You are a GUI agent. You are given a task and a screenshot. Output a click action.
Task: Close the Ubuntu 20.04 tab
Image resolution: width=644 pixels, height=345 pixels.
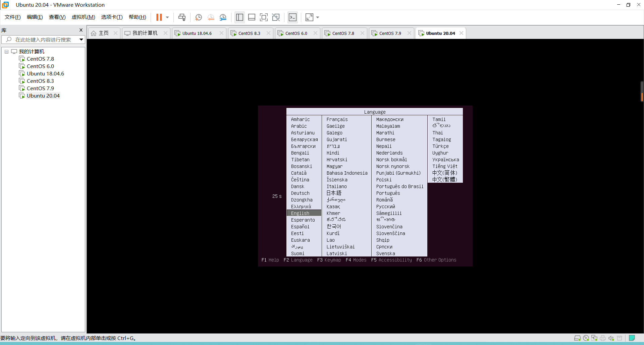[x=462, y=33]
